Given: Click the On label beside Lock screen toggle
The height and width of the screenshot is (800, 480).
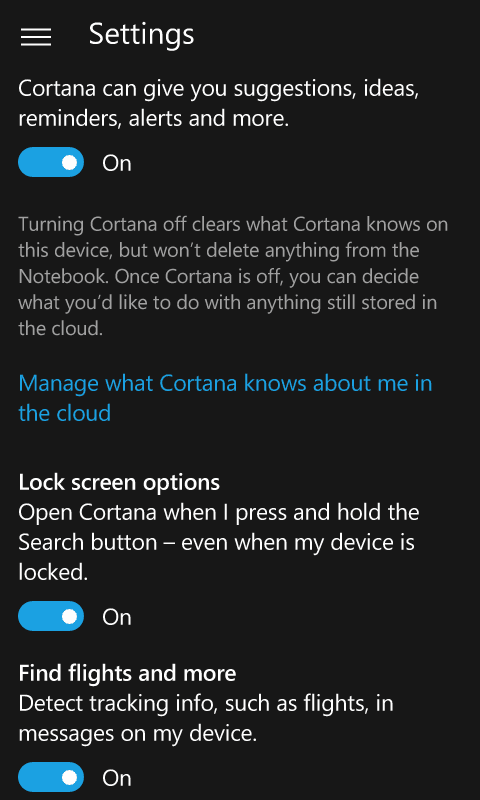Looking at the screenshot, I should (x=117, y=617).
